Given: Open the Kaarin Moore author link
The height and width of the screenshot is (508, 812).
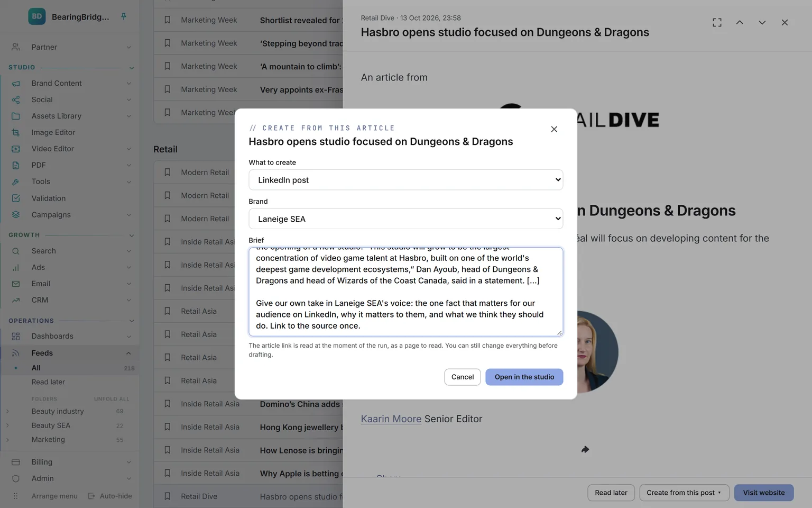Looking at the screenshot, I should (x=391, y=419).
